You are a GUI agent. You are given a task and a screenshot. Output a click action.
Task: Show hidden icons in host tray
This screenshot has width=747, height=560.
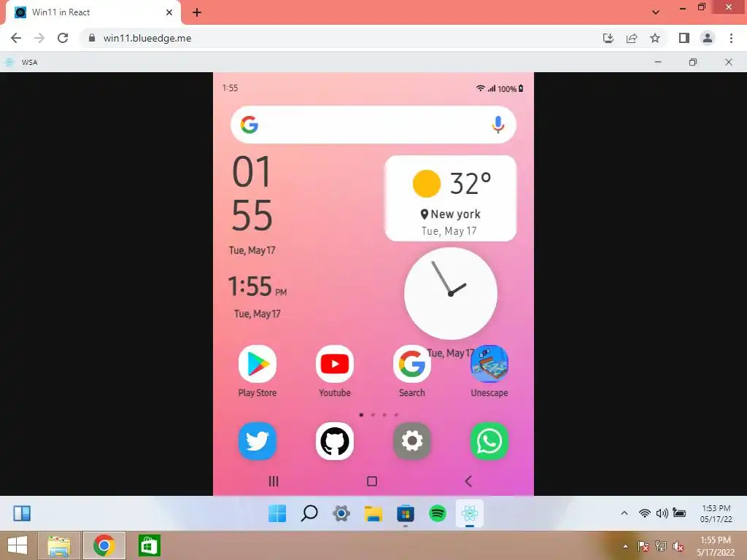[625, 546]
